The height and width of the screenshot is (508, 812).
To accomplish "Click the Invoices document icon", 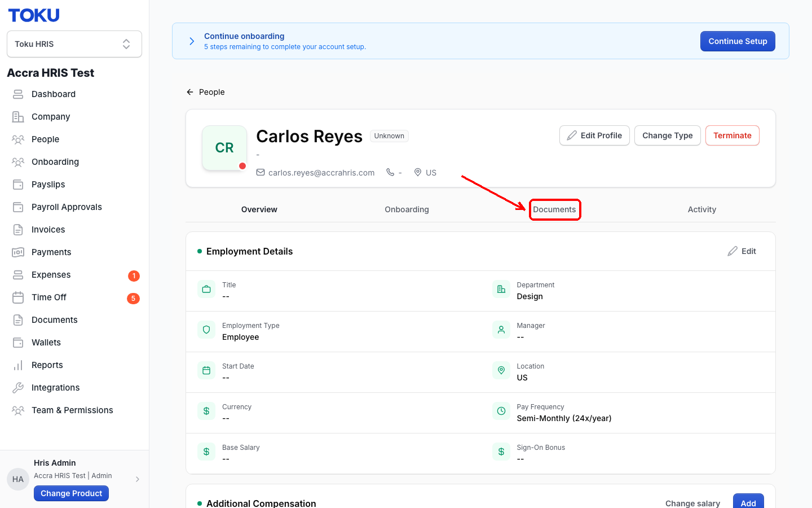I will tap(18, 230).
